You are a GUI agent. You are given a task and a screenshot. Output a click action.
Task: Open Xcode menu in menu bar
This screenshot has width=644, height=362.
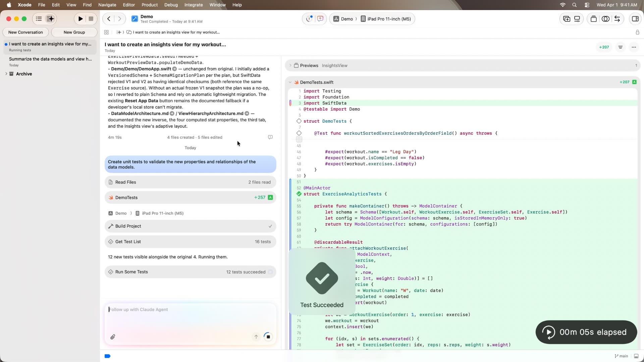tap(24, 5)
